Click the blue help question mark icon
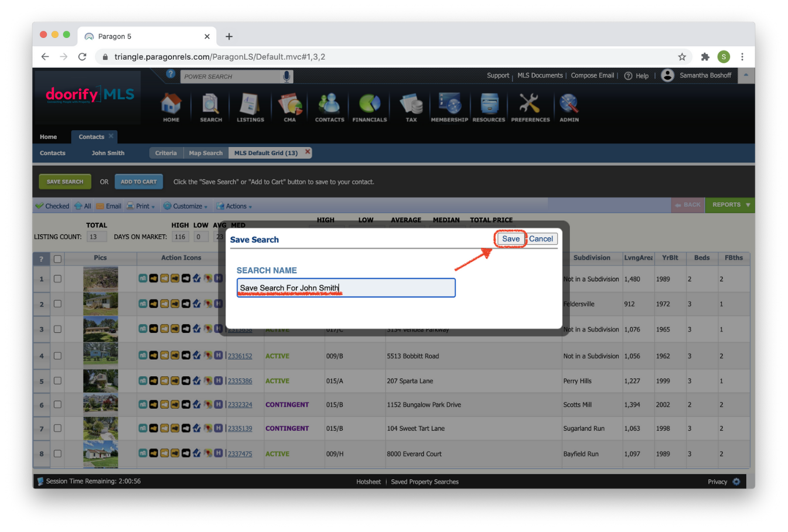The height and width of the screenshot is (532, 788). [170, 74]
